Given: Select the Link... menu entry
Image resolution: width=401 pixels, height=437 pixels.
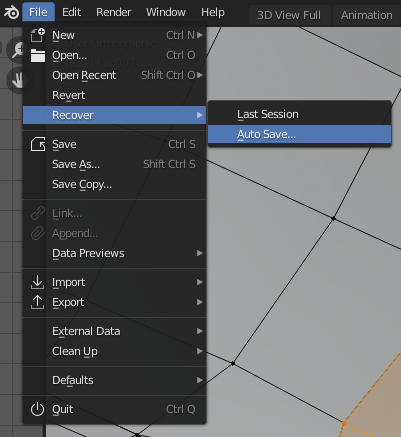Looking at the screenshot, I should tap(115, 213).
